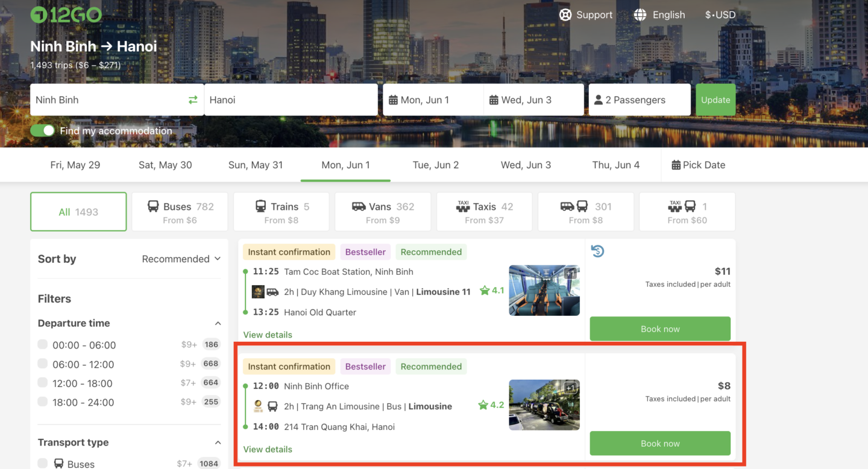Click the 12GO logo

(66, 15)
